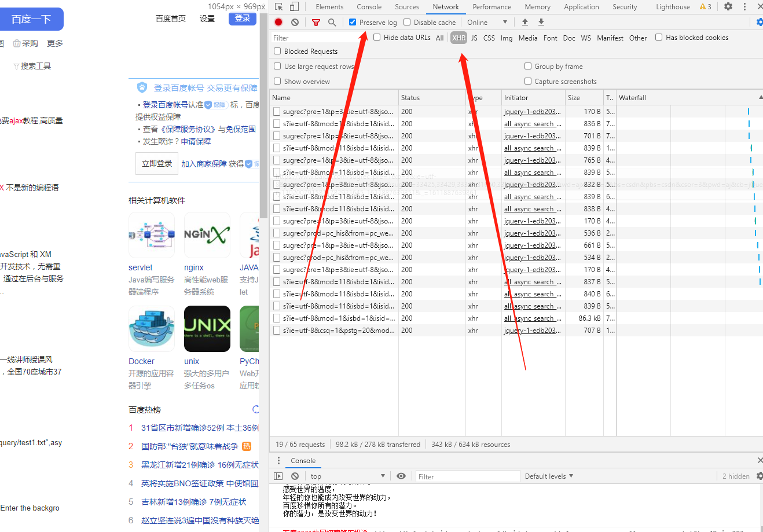Toggle the device toolbar icon
This screenshot has height=532, width=763.
click(295, 6)
